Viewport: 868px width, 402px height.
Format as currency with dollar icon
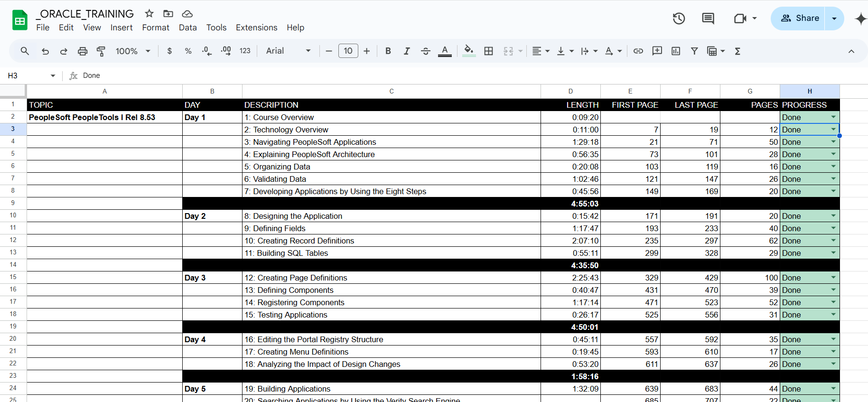pos(169,51)
